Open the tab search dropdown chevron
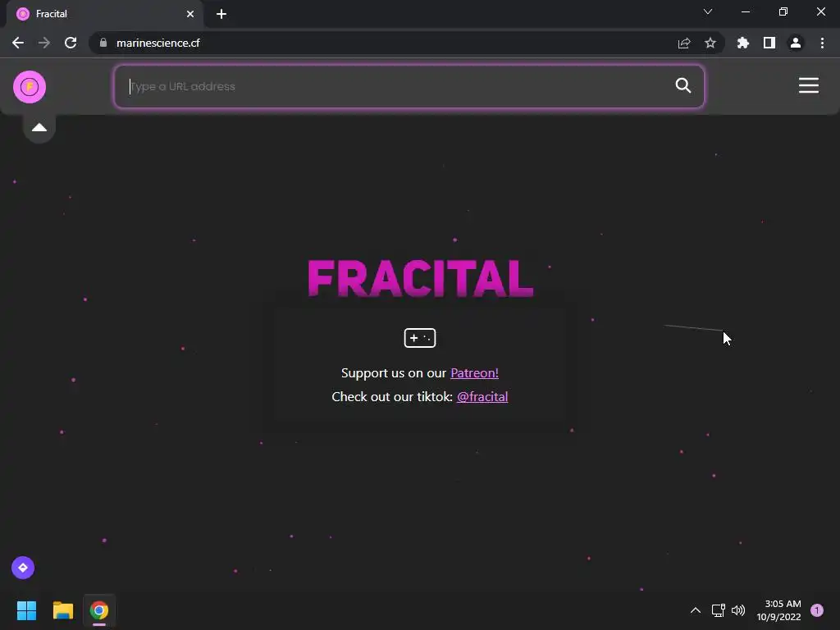840x630 pixels. 708,11
